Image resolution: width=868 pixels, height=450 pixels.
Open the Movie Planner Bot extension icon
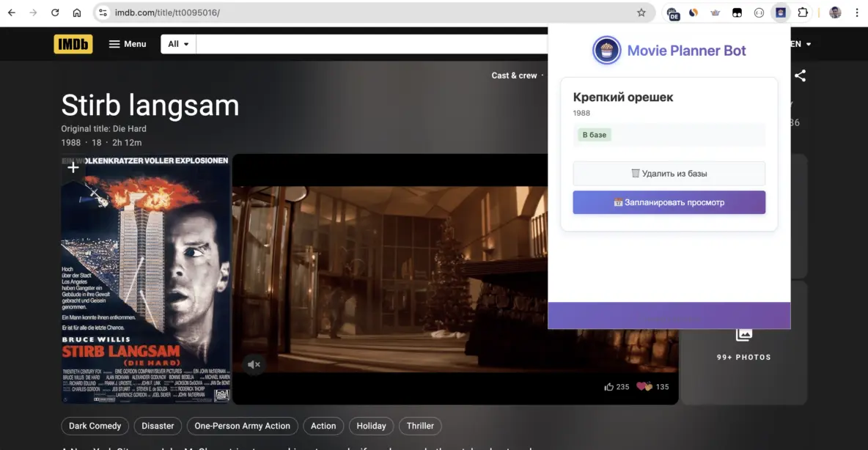[780, 12]
